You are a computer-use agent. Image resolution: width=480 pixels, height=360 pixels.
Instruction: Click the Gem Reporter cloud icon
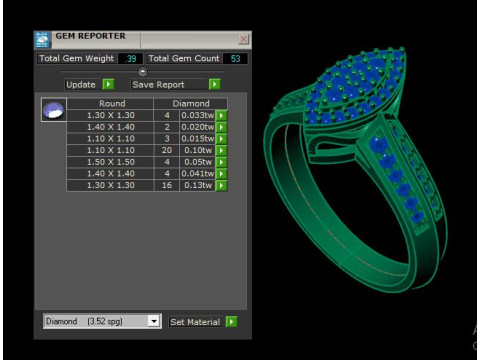point(42,40)
